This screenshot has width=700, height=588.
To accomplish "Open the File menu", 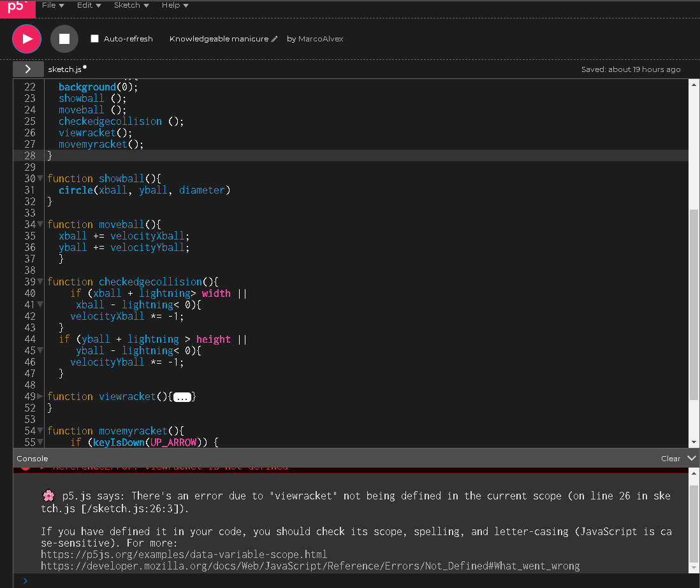I will point(53,5).
